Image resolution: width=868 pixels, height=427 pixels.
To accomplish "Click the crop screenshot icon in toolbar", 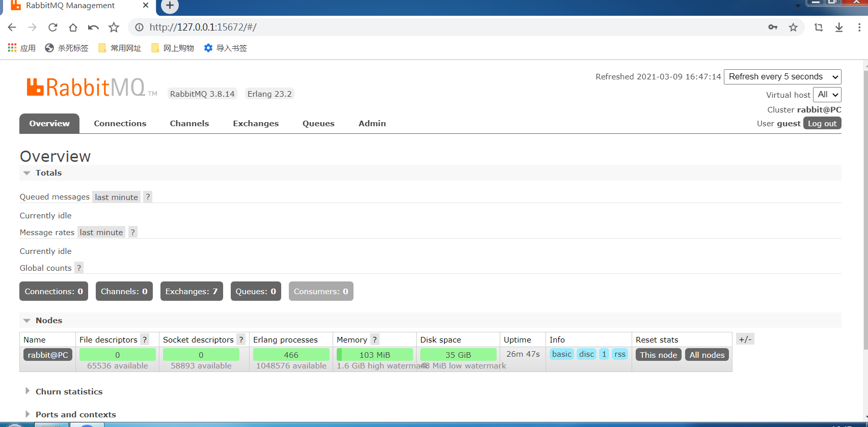I will point(819,27).
